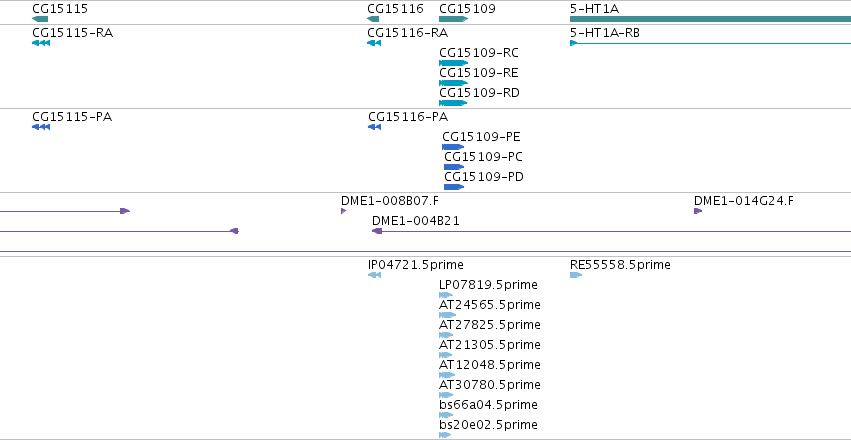
Task: Click the CG15109-RD label text
Action: click(x=479, y=93)
